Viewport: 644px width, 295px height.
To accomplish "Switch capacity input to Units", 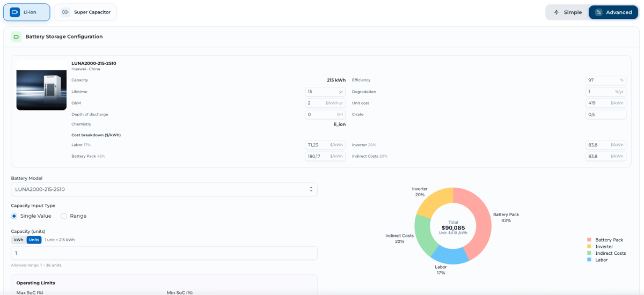I will pos(34,240).
